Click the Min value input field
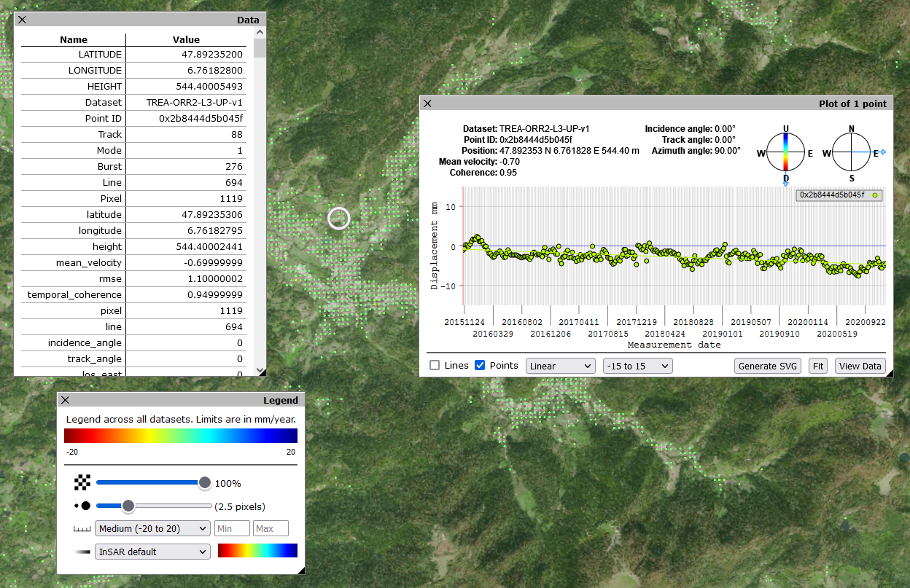The width and height of the screenshot is (910, 588). click(232, 528)
